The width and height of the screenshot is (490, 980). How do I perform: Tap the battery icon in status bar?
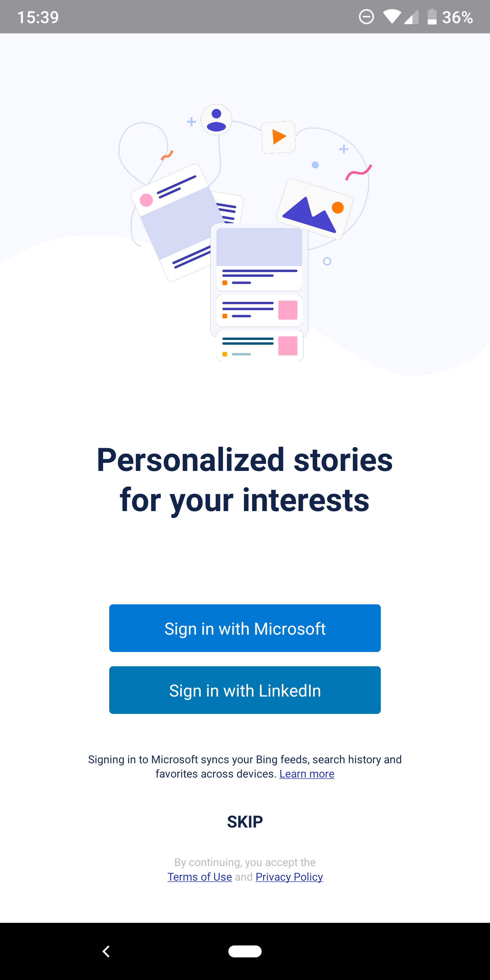pos(432,16)
